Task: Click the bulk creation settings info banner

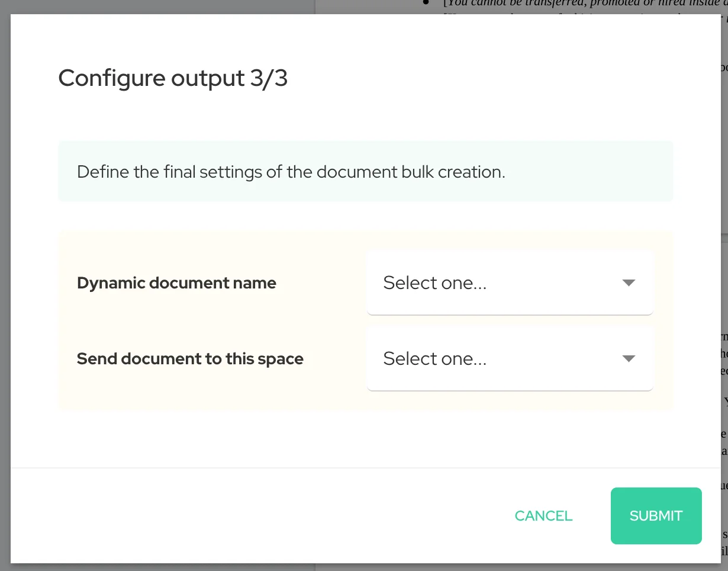Action: (365, 171)
